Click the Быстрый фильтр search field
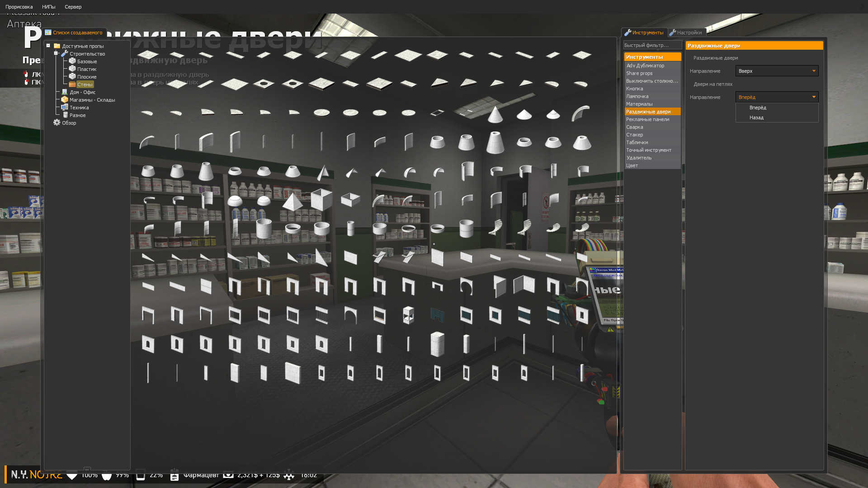868x488 pixels. pos(651,45)
